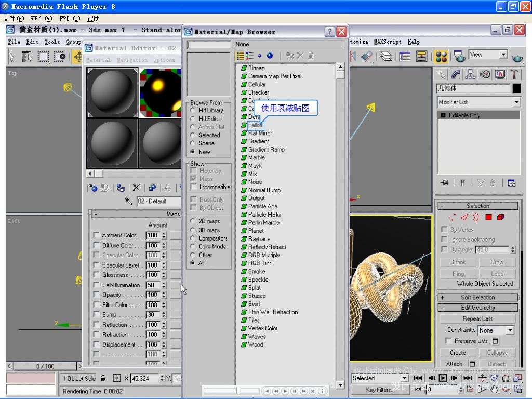The height and width of the screenshot is (399, 532).
Task: Click View List + Icons button in browser
Action: [250, 56]
